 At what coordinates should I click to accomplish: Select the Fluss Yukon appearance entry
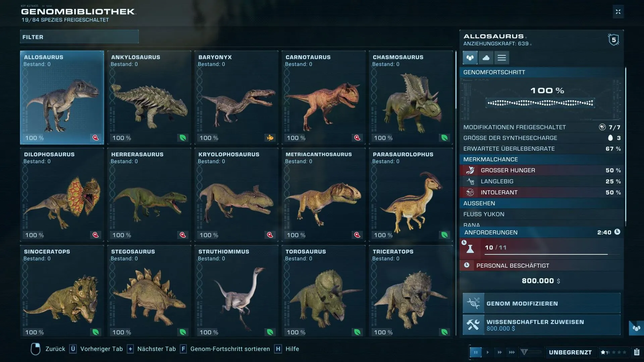point(541,214)
